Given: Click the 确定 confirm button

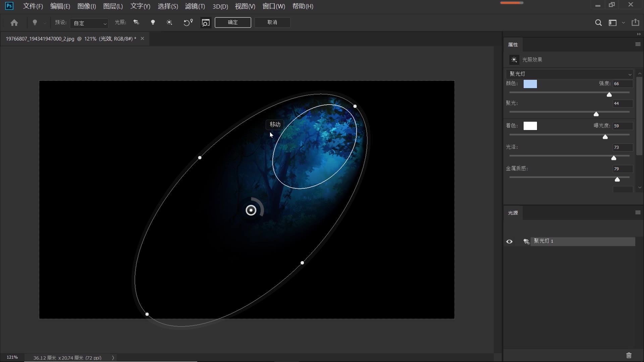Looking at the screenshot, I should (x=233, y=22).
